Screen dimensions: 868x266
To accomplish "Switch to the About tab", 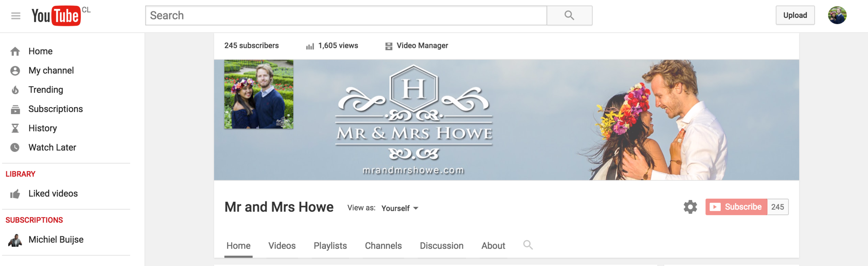I will (x=493, y=246).
